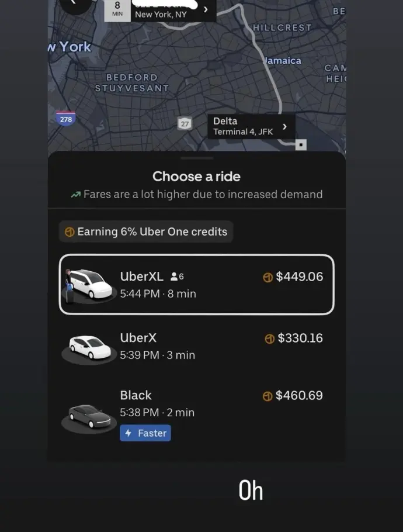
Task: Choose the Black ride option
Action: 196,412
